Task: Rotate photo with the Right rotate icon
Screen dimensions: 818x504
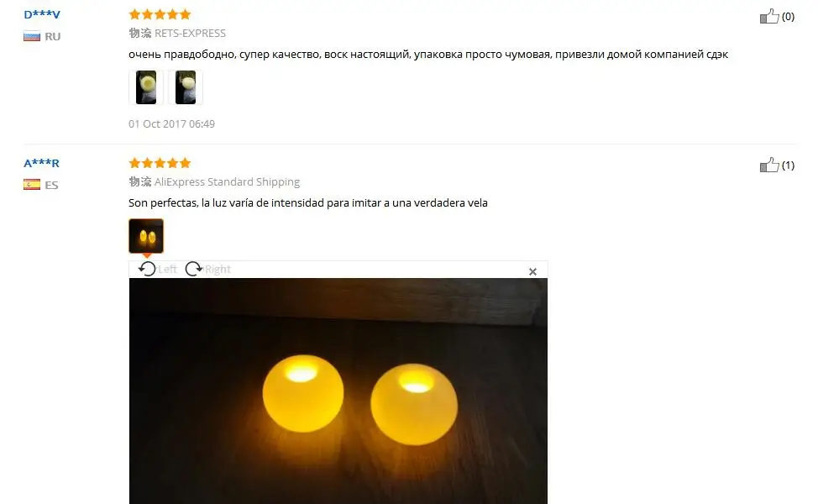Action: [193, 269]
